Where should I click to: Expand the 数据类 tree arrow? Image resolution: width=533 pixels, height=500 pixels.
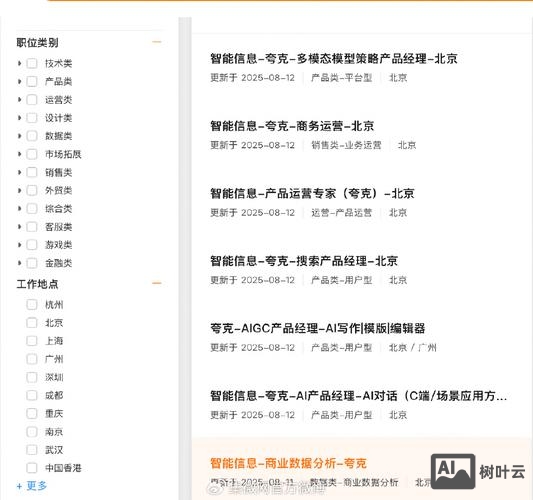click(x=19, y=136)
